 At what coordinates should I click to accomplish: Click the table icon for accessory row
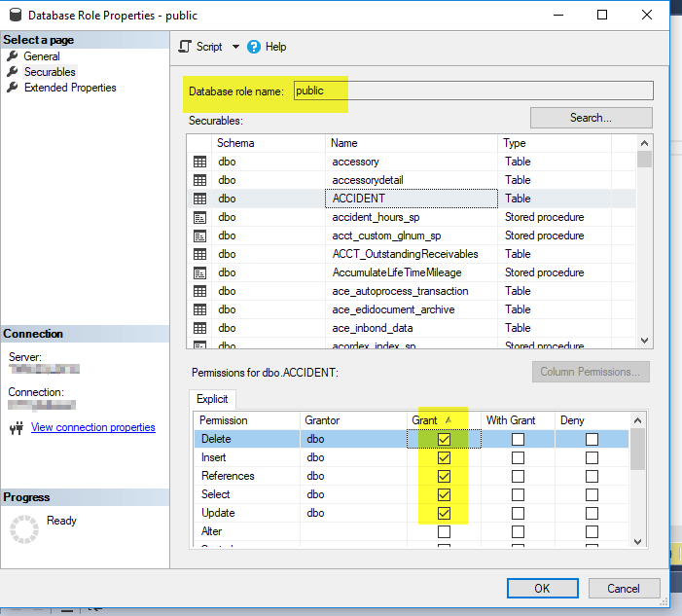(x=199, y=162)
